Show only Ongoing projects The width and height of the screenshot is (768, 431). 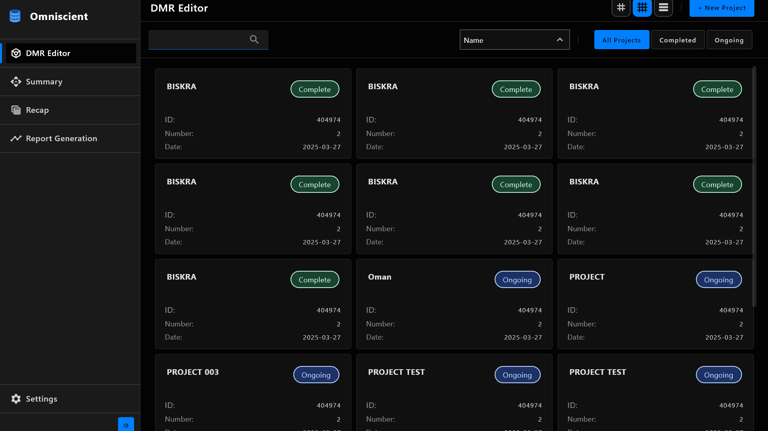(x=729, y=40)
